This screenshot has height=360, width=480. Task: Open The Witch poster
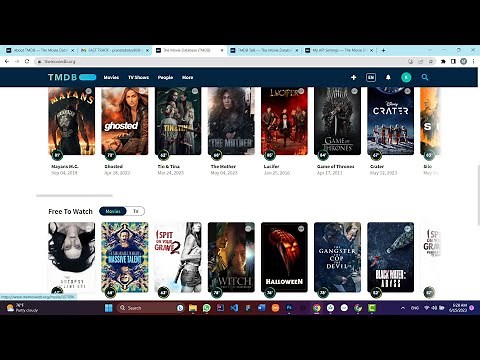click(231, 257)
